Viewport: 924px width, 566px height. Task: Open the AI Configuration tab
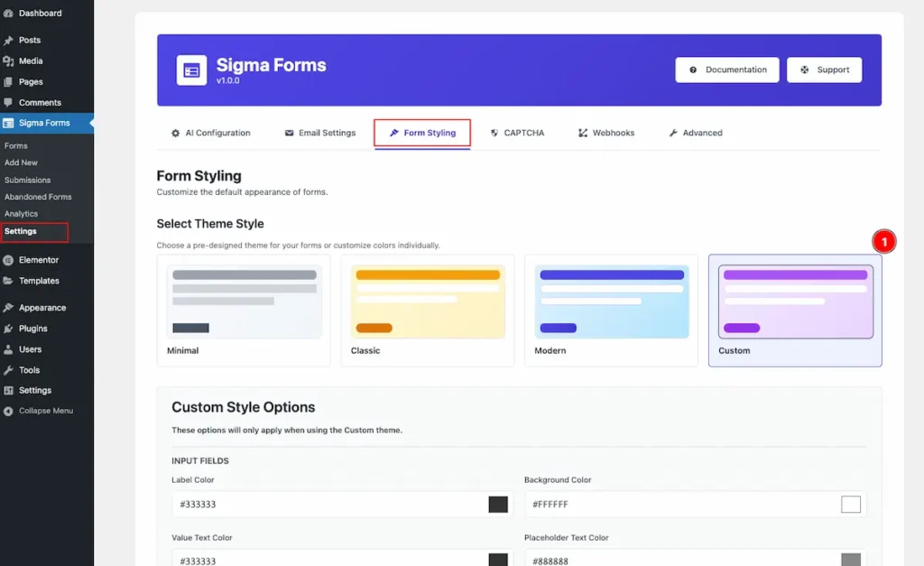210,134
